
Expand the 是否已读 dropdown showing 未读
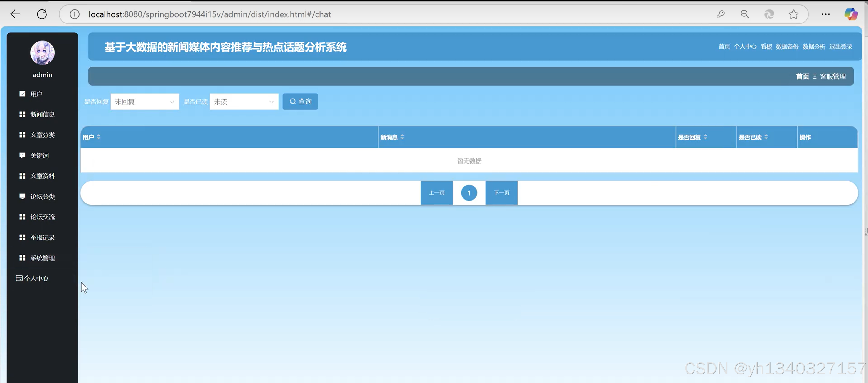point(244,102)
